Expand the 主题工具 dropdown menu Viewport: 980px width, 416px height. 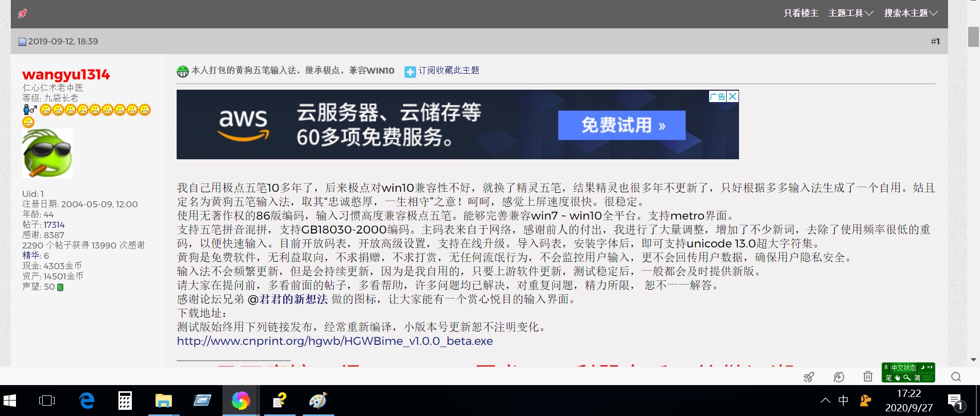tap(850, 13)
